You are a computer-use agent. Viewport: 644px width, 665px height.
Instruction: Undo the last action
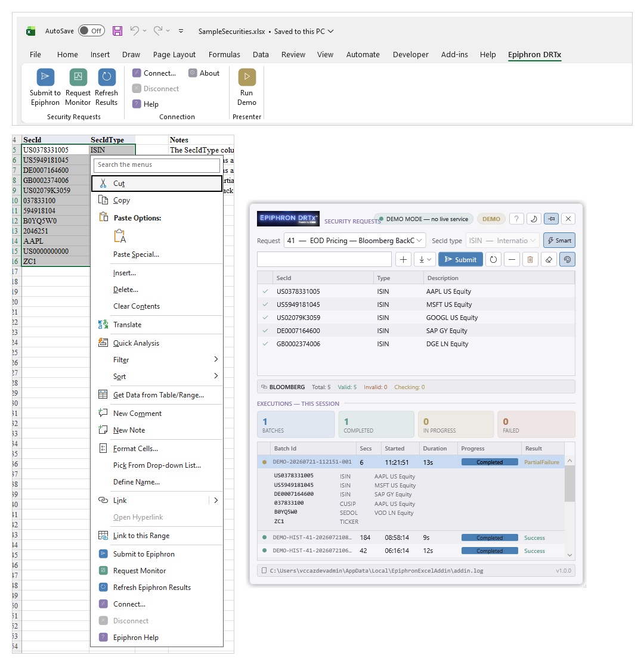point(135,30)
